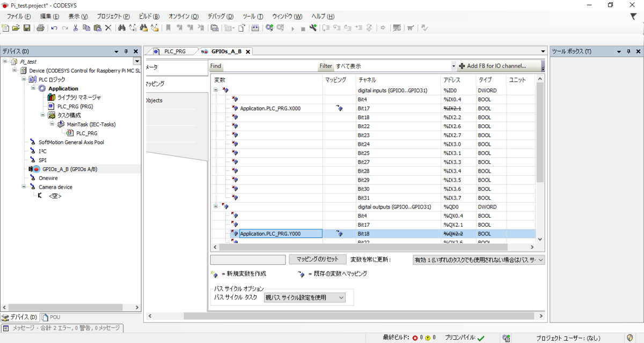Open the バス サイクル タスク dropdown
The height and width of the screenshot is (343, 644).
coord(341,297)
